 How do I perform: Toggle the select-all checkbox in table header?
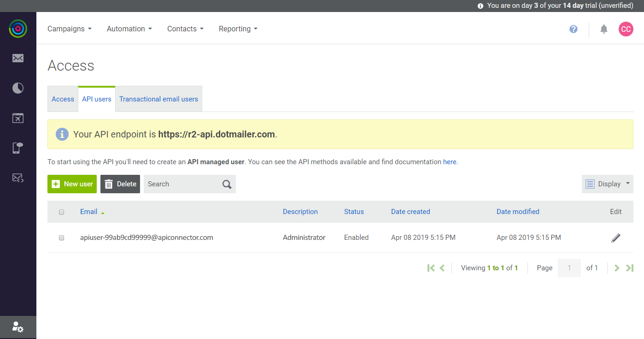coord(62,212)
